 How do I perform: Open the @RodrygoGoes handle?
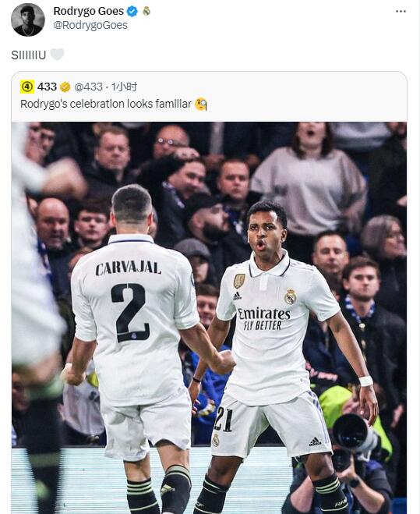coord(90,25)
